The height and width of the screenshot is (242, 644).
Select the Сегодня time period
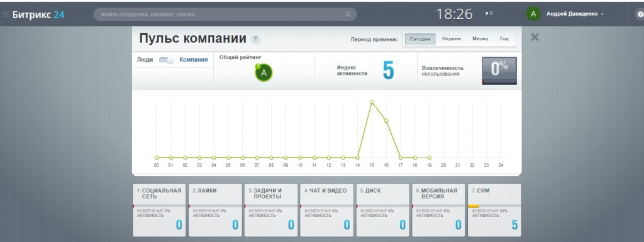(x=419, y=39)
